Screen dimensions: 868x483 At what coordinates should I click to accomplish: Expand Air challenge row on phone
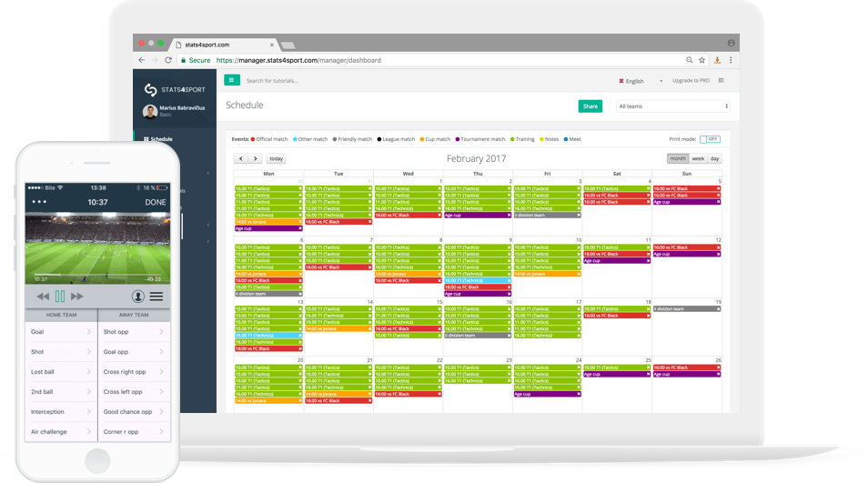tap(62, 431)
